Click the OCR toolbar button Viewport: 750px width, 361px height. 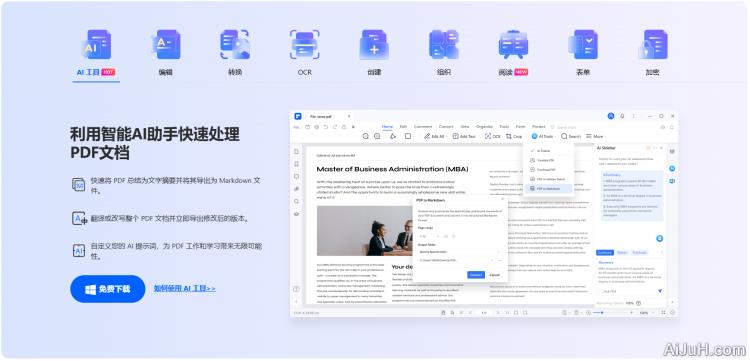[493, 136]
